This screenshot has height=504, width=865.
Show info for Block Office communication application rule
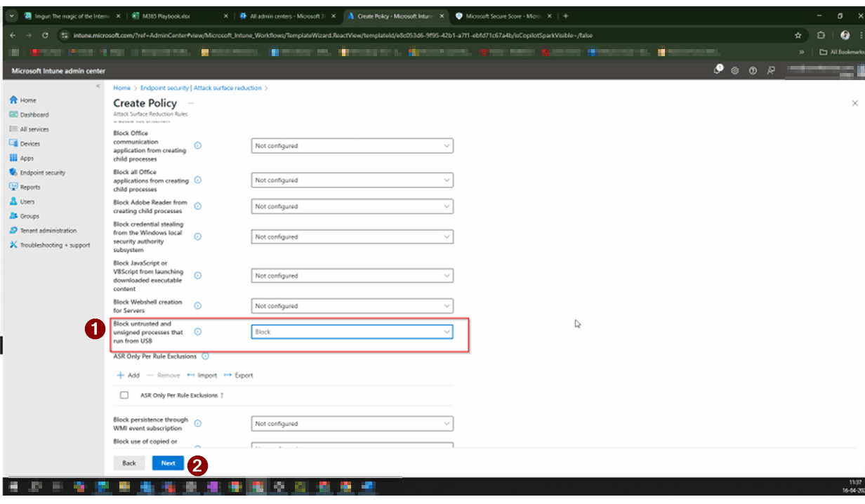pos(197,146)
